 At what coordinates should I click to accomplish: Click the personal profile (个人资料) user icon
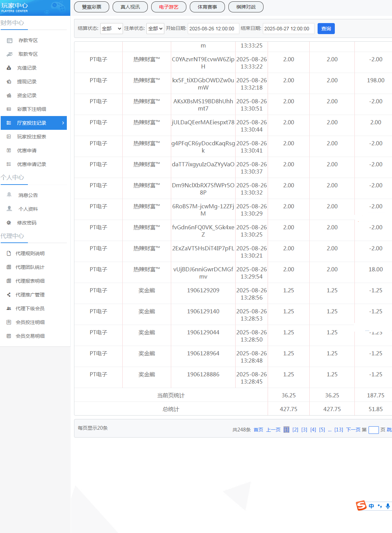pos(9,209)
